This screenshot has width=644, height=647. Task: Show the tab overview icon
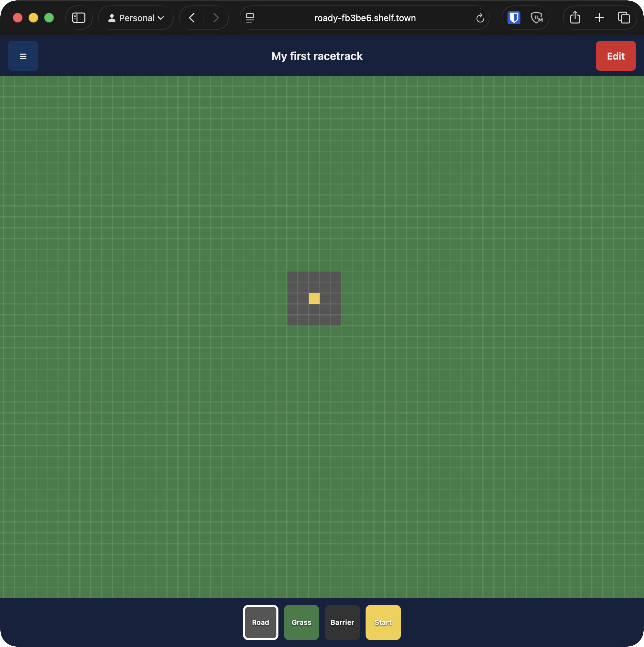point(624,18)
